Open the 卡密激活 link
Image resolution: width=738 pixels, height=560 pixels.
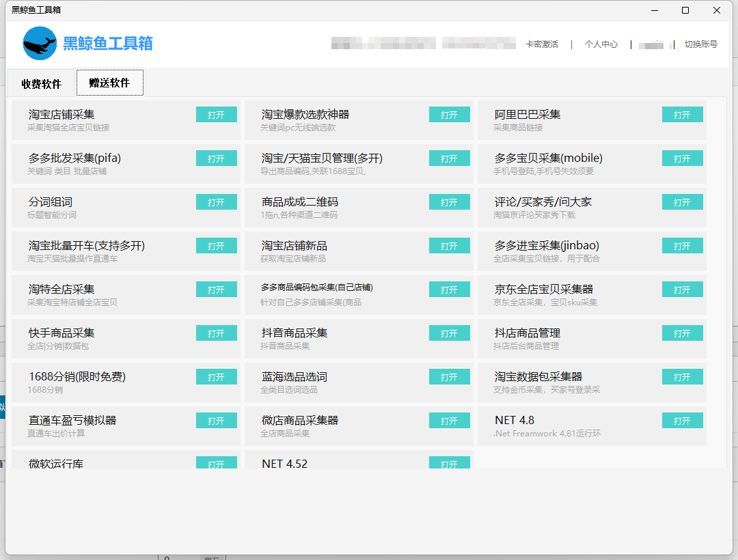(541, 44)
